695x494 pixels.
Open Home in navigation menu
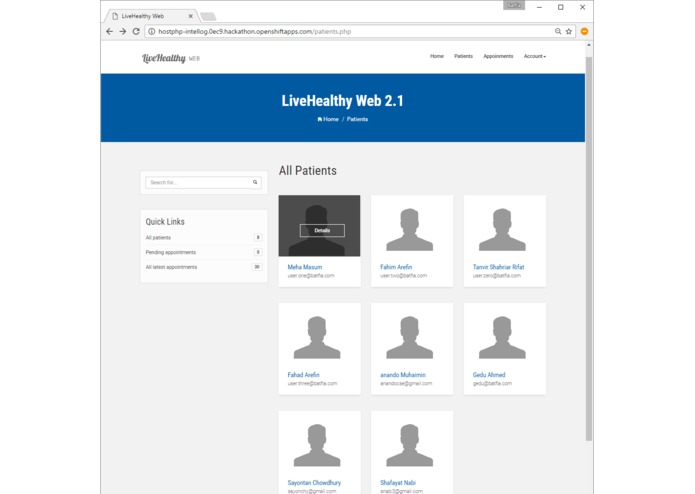(x=437, y=56)
